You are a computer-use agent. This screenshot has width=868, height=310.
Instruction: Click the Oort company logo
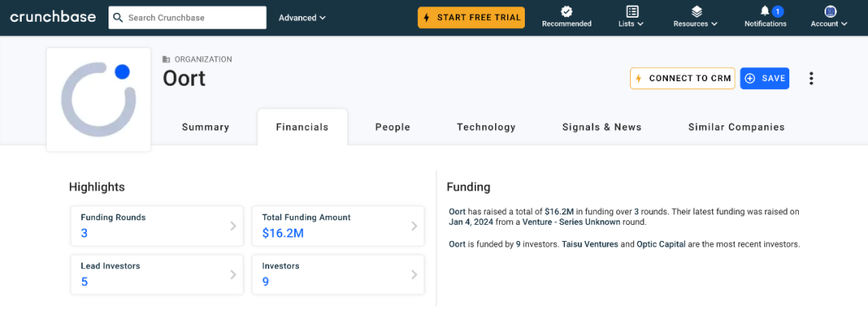(x=99, y=100)
